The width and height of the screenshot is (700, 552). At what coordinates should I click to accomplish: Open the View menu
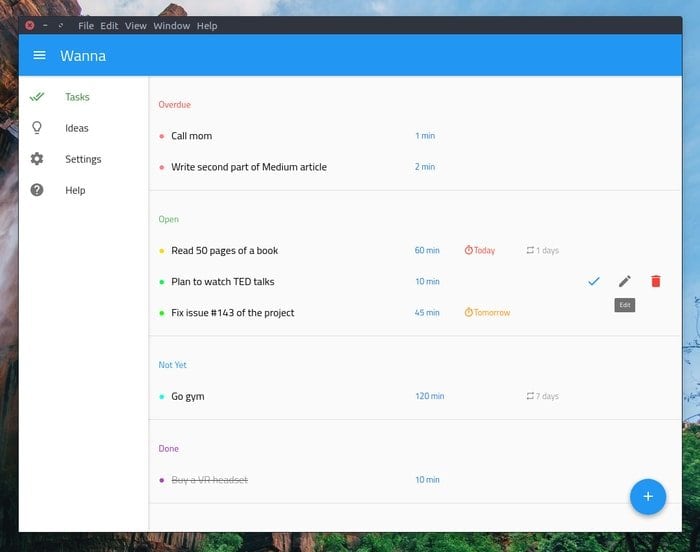click(x=136, y=26)
